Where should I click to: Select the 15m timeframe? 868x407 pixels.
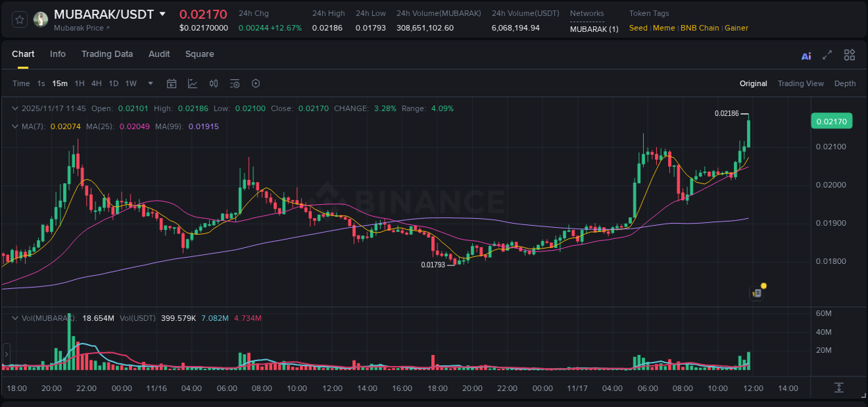(x=60, y=83)
